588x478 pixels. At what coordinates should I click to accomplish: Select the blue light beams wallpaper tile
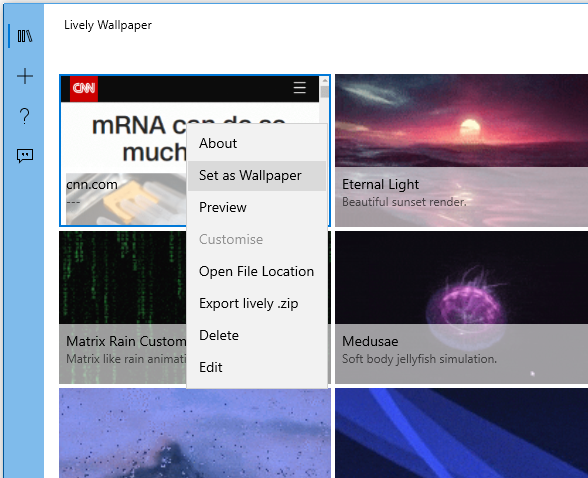[x=461, y=433]
